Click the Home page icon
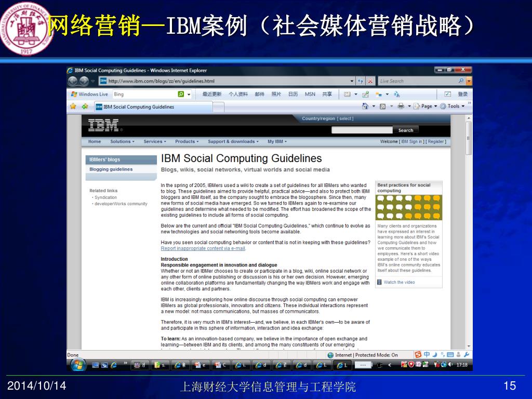The width and height of the screenshot is (532, 399). point(365,106)
